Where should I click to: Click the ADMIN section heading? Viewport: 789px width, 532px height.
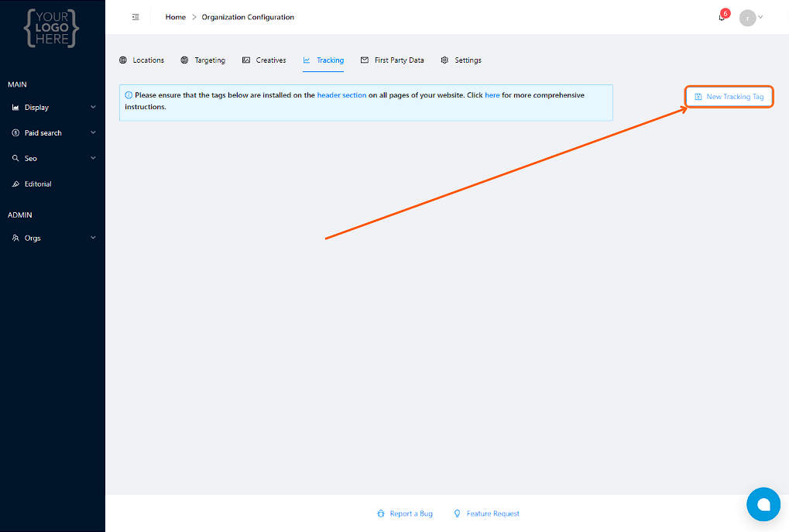(20, 215)
